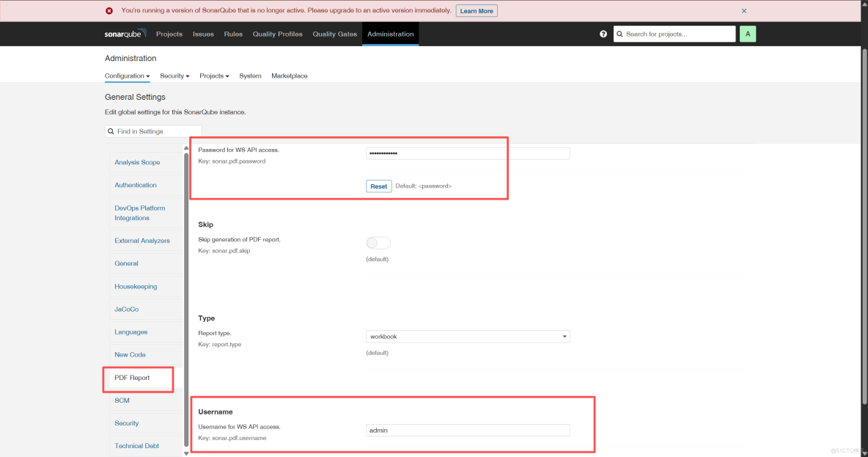Select the PDF Report settings category
Viewport: 868px width, 457px height.
133,378
